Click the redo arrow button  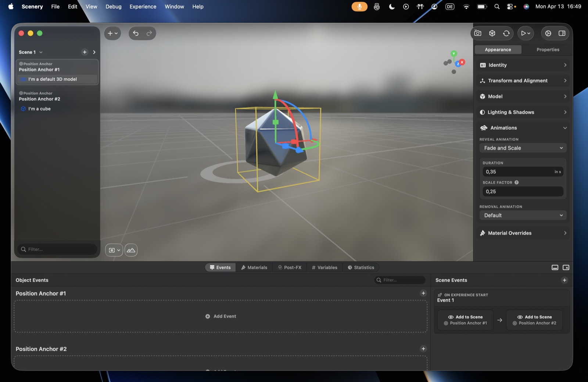click(x=149, y=33)
